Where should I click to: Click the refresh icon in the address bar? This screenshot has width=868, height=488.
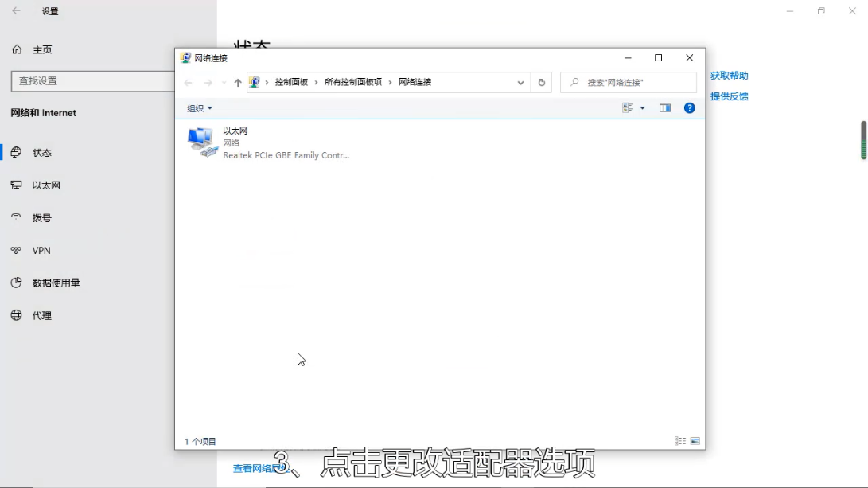pos(541,82)
